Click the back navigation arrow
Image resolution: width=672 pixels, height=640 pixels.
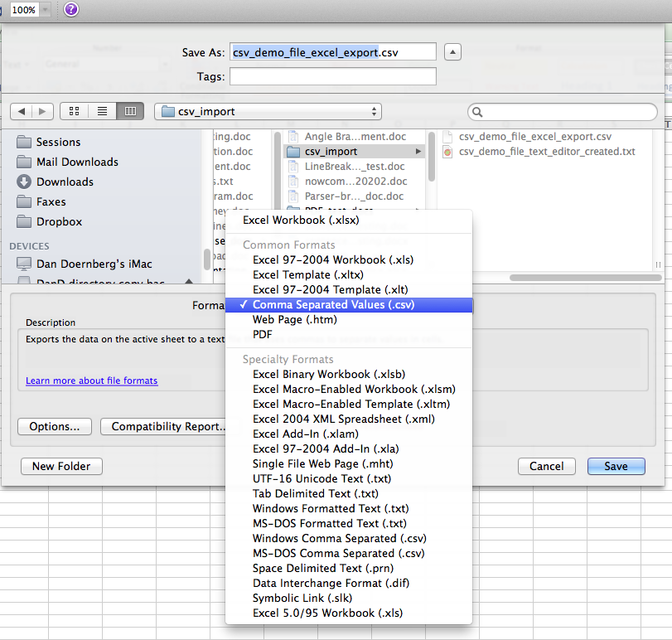point(21,110)
